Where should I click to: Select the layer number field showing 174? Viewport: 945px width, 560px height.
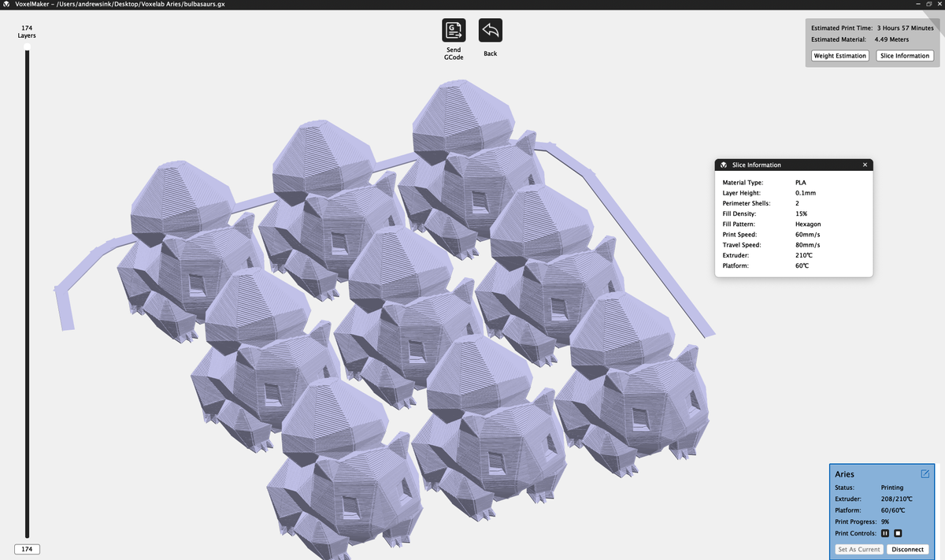[x=28, y=549]
